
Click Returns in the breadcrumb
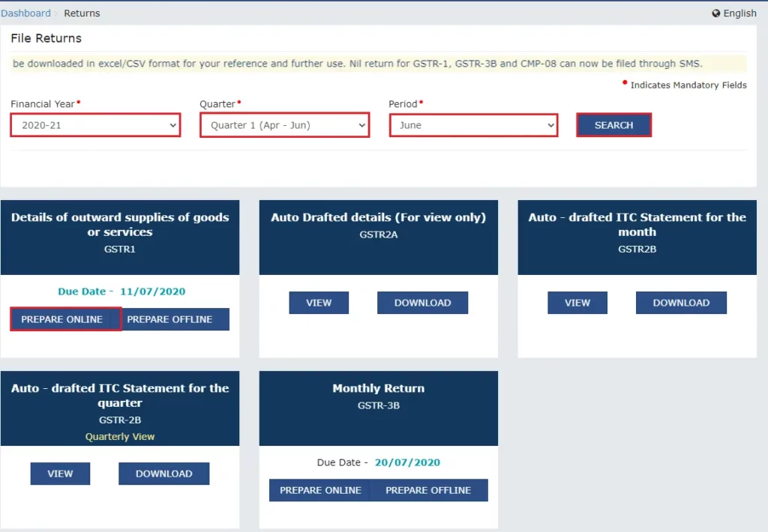coord(82,13)
